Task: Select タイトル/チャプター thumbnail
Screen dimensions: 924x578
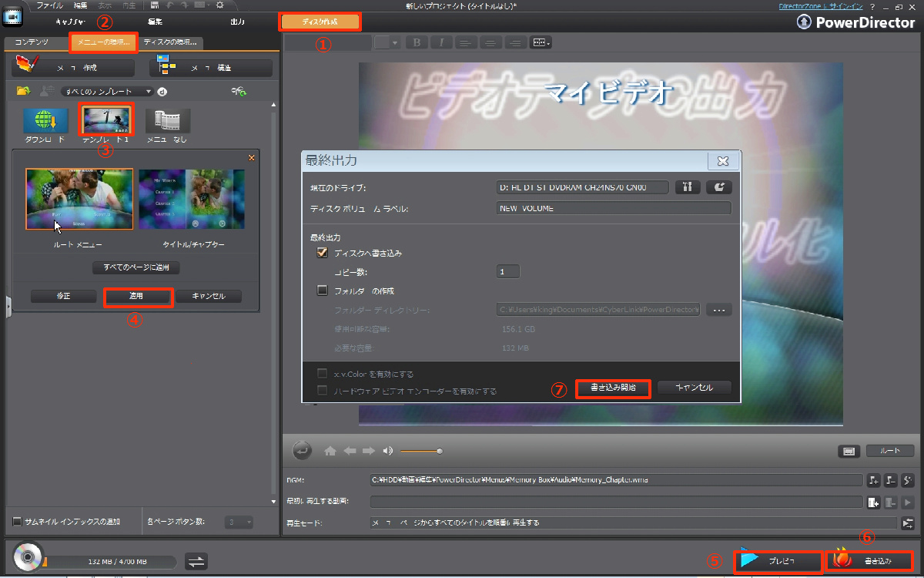Action: (x=192, y=200)
